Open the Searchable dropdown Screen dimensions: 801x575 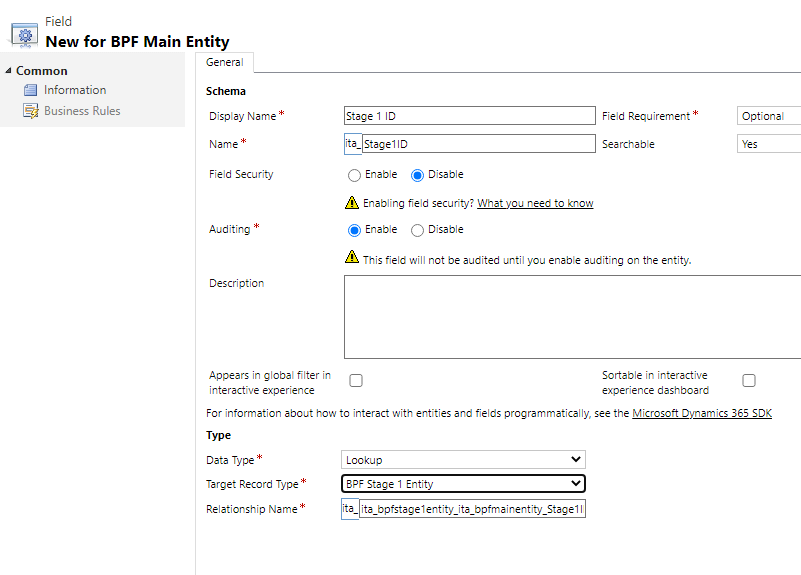tap(769, 144)
